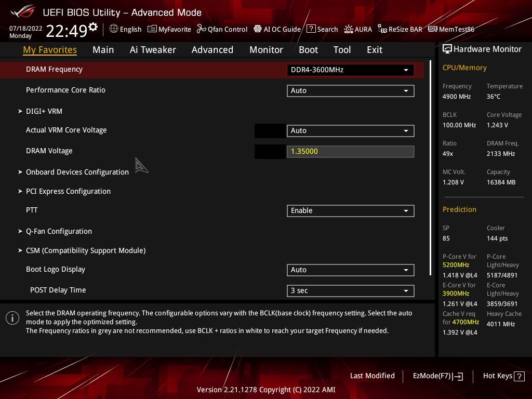
Task: Switch to Tool tab
Action: [x=342, y=50]
